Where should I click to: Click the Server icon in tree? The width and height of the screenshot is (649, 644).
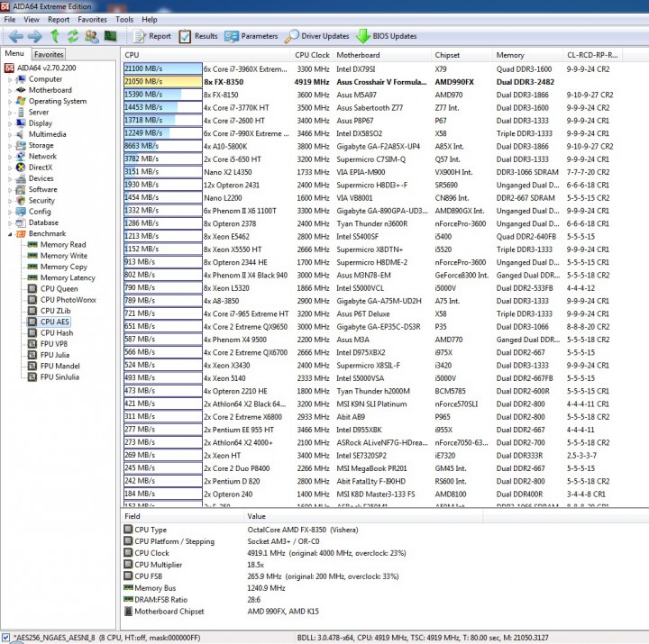(21, 112)
